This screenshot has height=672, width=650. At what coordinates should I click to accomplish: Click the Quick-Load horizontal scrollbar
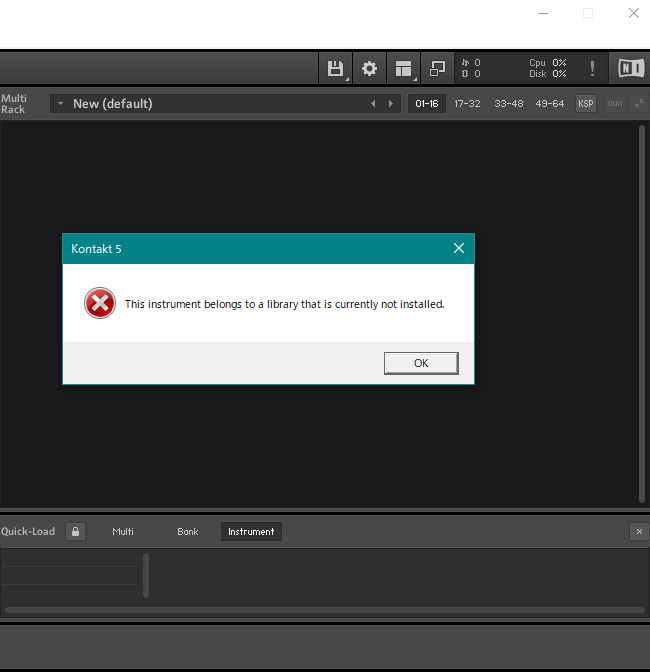click(x=325, y=610)
